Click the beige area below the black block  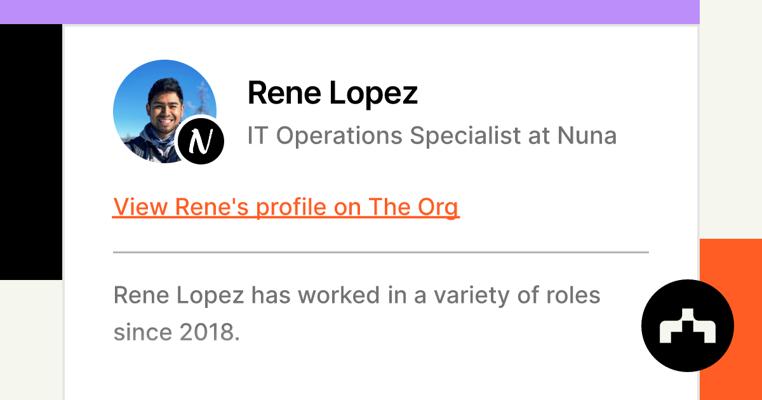(30, 340)
